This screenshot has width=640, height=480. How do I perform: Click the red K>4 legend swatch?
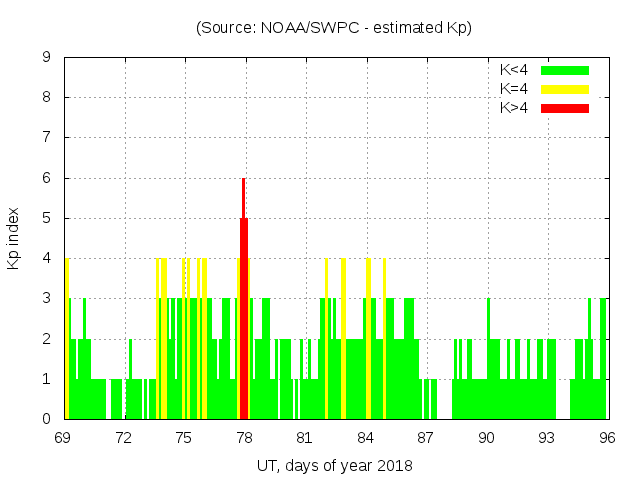click(x=565, y=108)
